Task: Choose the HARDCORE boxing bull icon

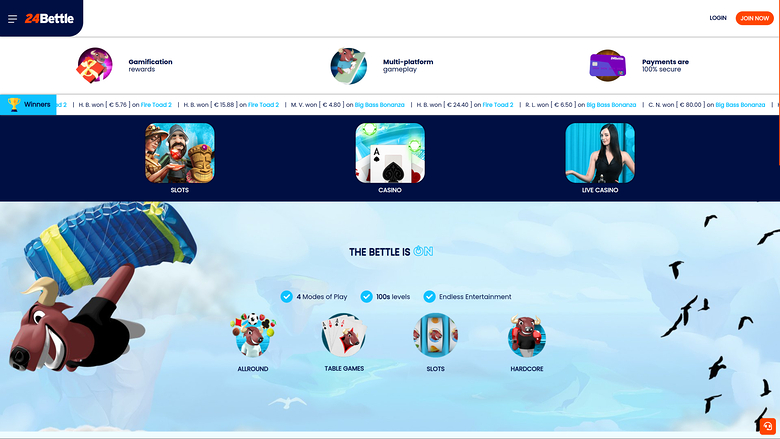Action: (527, 336)
